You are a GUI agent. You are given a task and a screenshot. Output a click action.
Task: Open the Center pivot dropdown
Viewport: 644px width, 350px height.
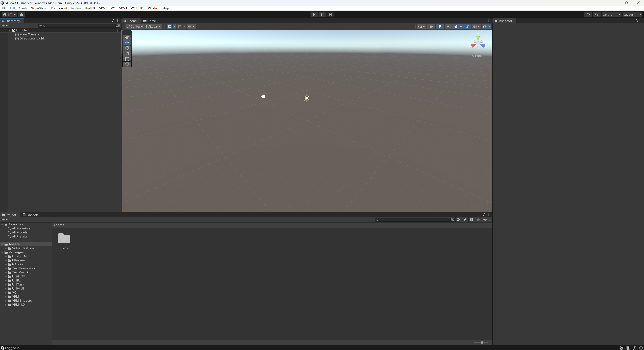pos(135,27)
